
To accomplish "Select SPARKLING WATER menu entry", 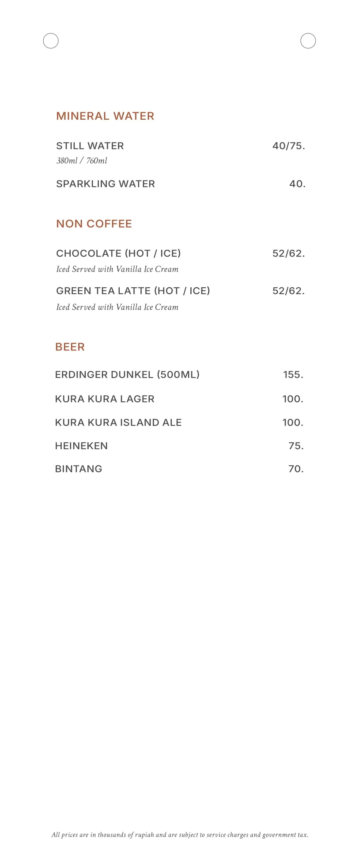I will [x=106, y=184].
